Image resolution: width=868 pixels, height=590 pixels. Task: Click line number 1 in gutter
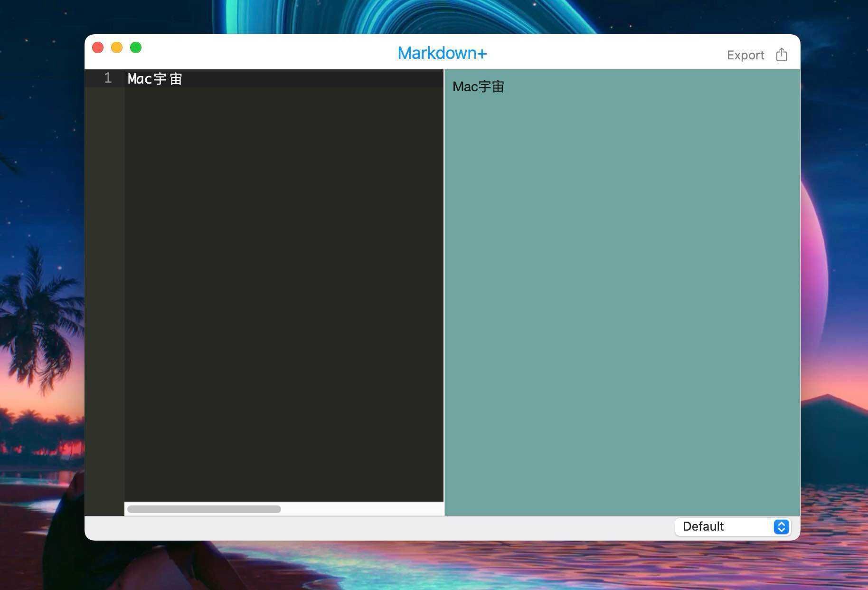[x=107, y=78]
